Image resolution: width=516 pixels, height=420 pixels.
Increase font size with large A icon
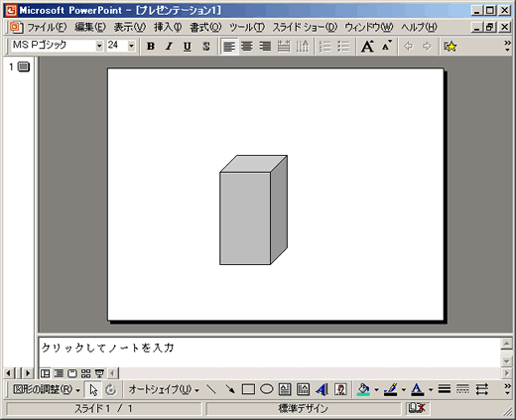coord(367,47)
